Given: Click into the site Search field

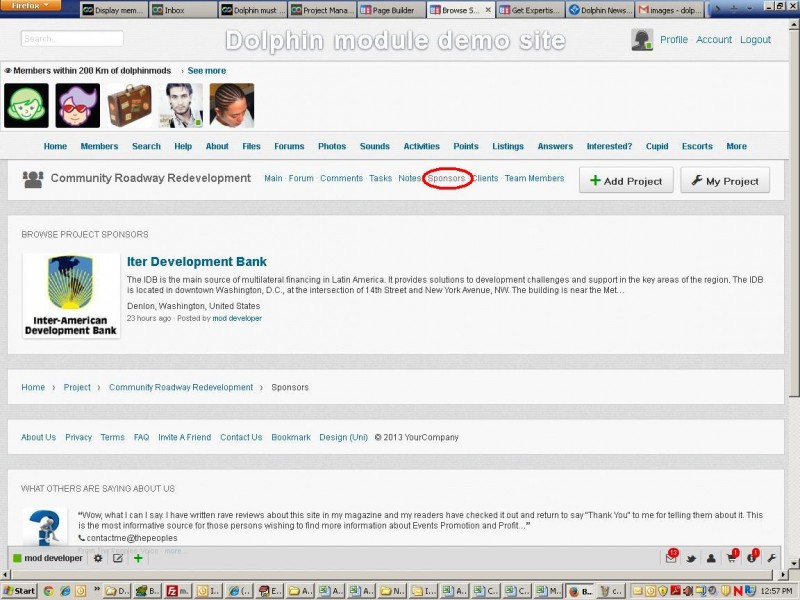Looking at the screenshot, I should pyautogui.click(x=72, y=39).
